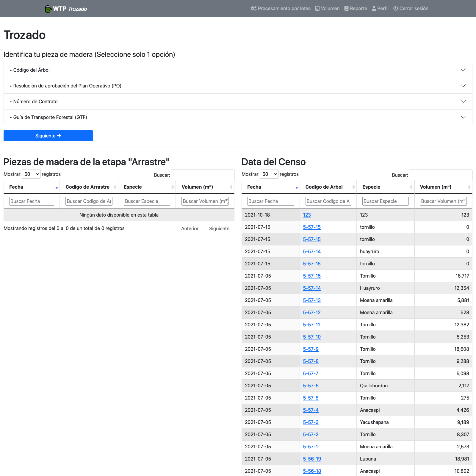Open tree code link 123
The width and height of the screenshot is (476, 476).
coord(307,215)
